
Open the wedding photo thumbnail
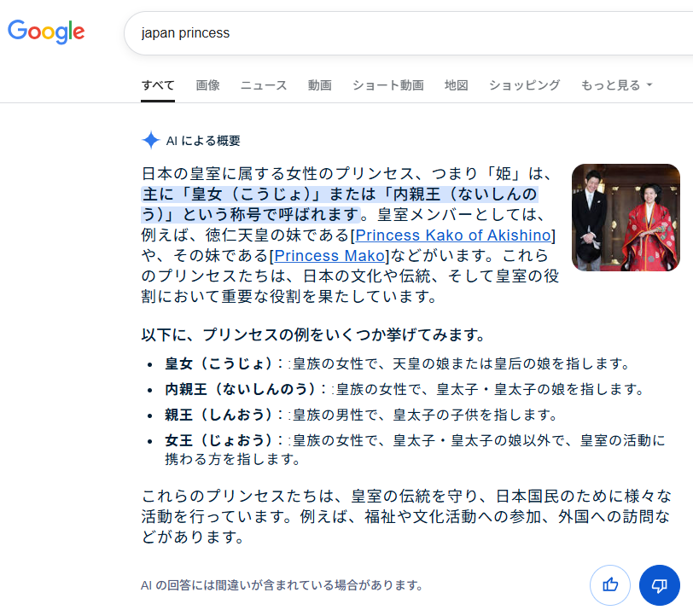click(626, 218)
